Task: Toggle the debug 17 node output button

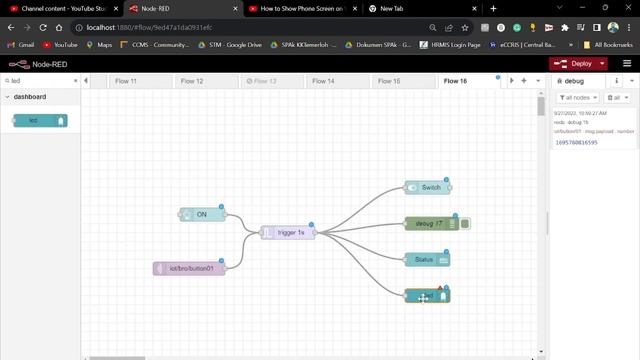Action: point(465,224)
